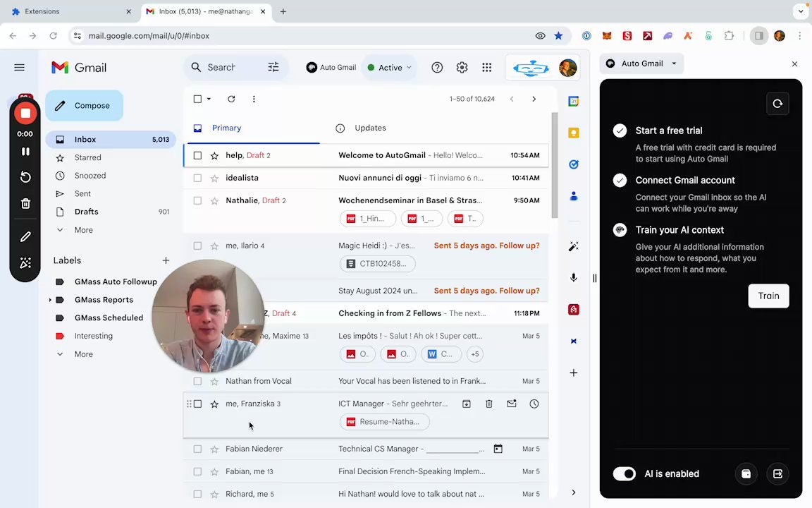
Task: Open Gmail settings gear
Action: click(x=462, y=67)
